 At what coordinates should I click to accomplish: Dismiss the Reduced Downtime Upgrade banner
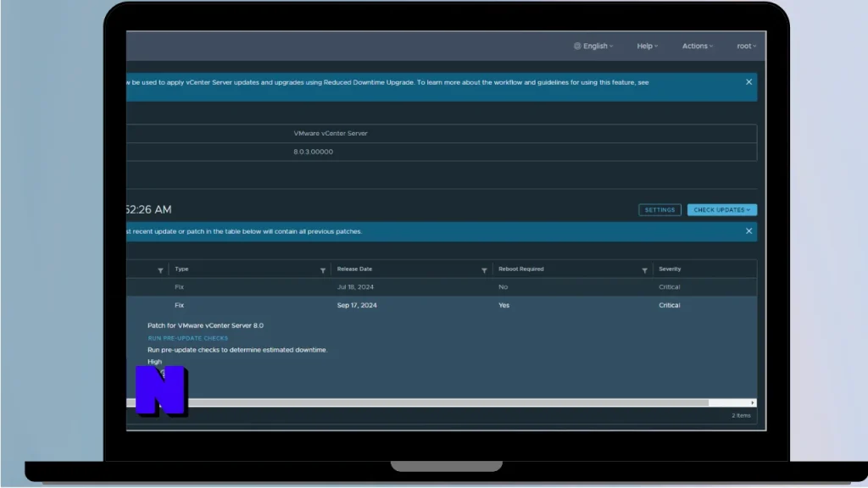pos(749,82)
